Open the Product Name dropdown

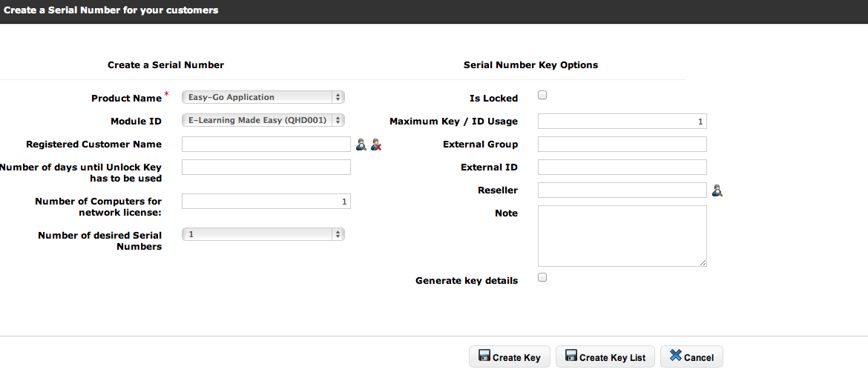(263, 97)
